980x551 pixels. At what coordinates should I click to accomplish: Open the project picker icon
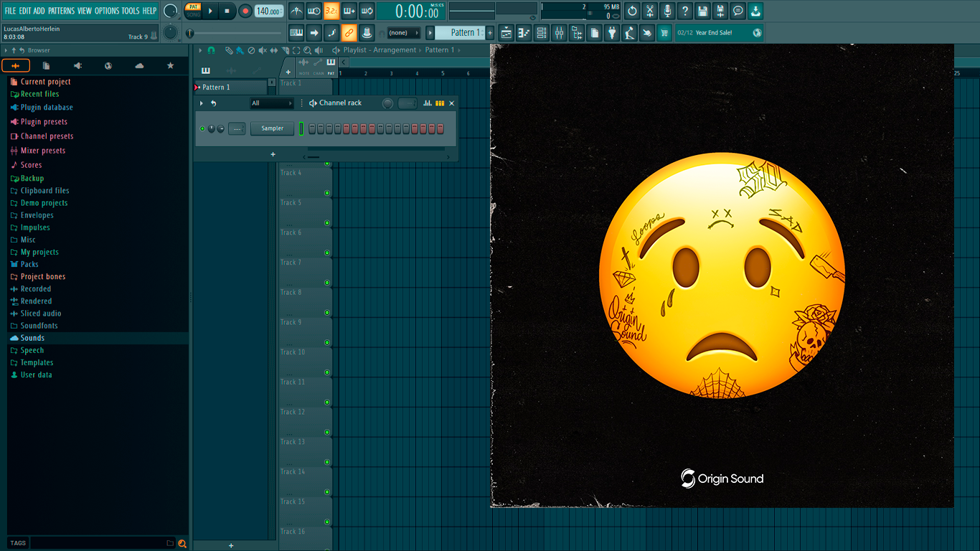tap(595, 32)
